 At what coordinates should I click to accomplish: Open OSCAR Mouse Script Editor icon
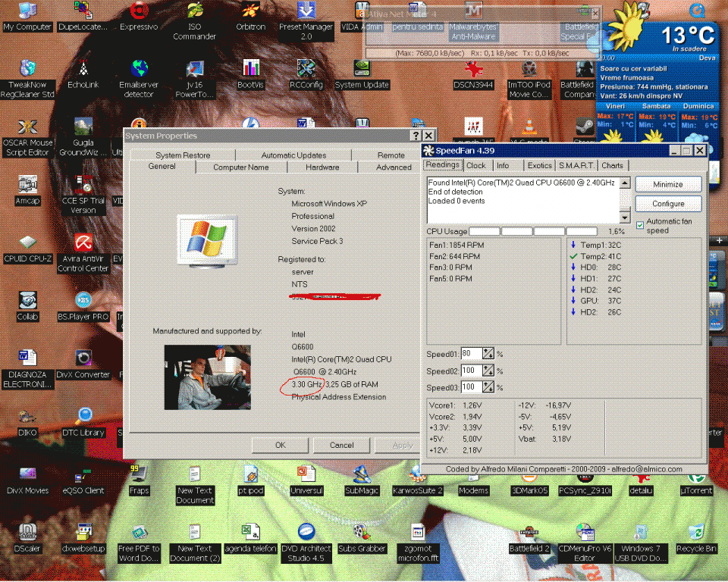[27, 137]
